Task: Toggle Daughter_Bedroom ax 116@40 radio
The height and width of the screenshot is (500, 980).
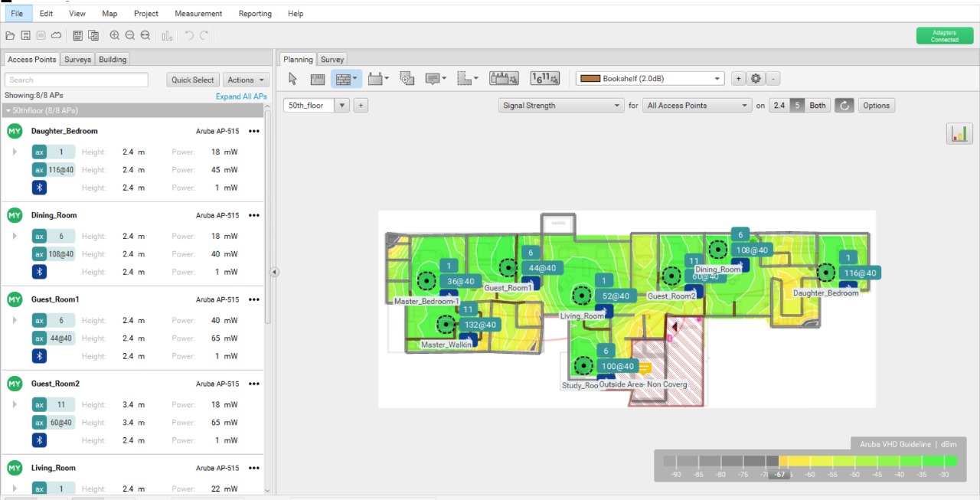Action: click(54, 170)
